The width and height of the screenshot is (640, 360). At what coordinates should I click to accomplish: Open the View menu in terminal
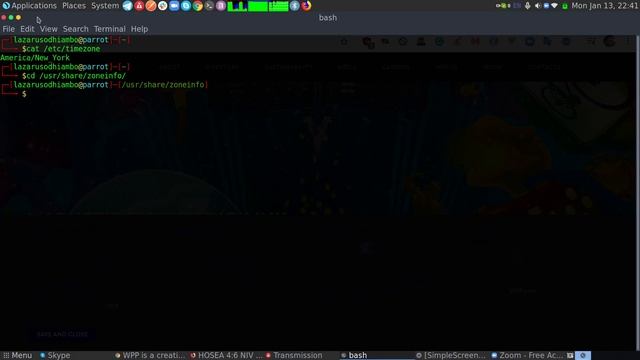pos(49,29)
